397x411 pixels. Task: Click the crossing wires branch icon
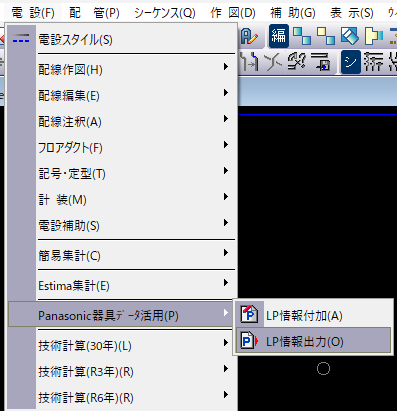[x=273, y=62]
